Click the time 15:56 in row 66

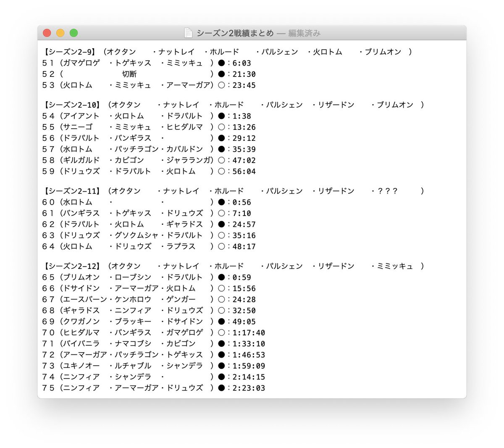pos(244,288)
